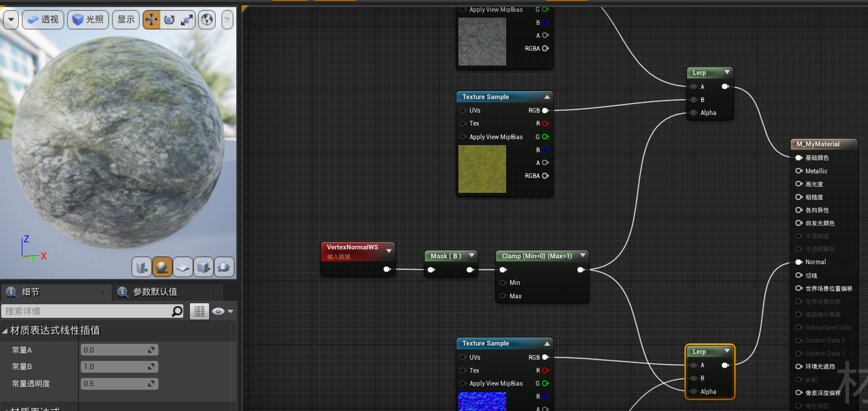
Task: Open VertexNormalWS node dropdown arrow
Action: click(388, 251)
